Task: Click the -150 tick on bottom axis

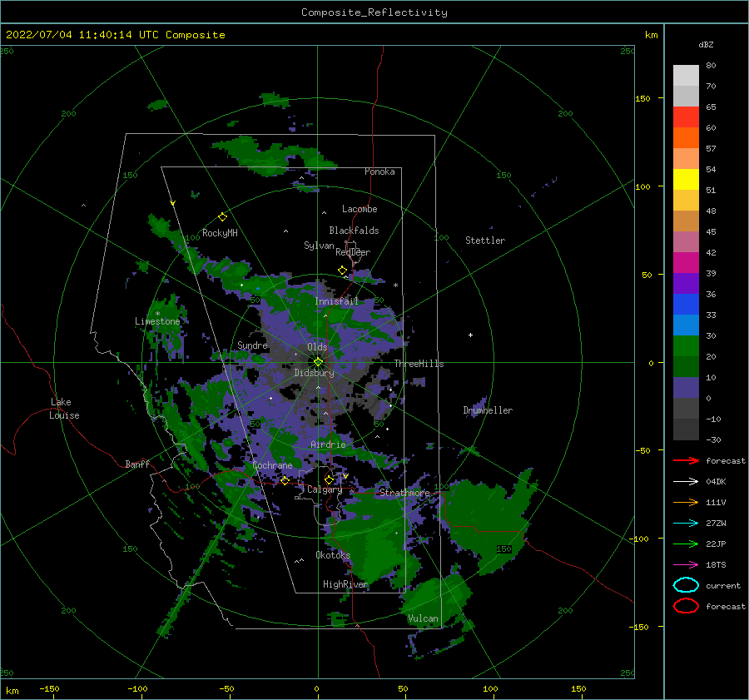Action: pyautogui.click(x=49, y=688)
